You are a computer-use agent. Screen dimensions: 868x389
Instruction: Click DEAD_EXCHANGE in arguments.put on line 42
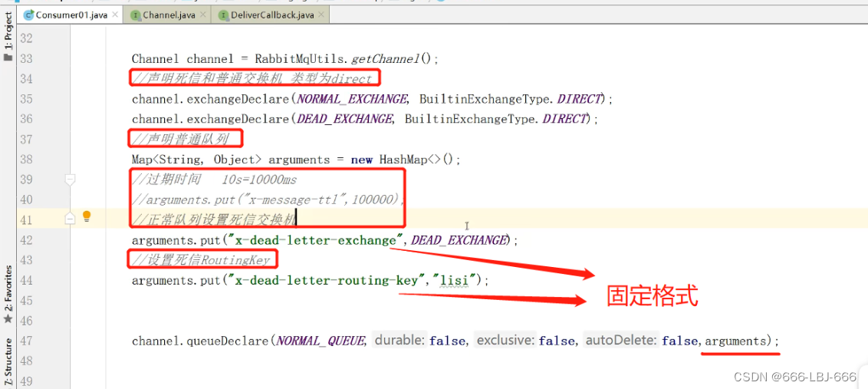(x=459, y=240)
